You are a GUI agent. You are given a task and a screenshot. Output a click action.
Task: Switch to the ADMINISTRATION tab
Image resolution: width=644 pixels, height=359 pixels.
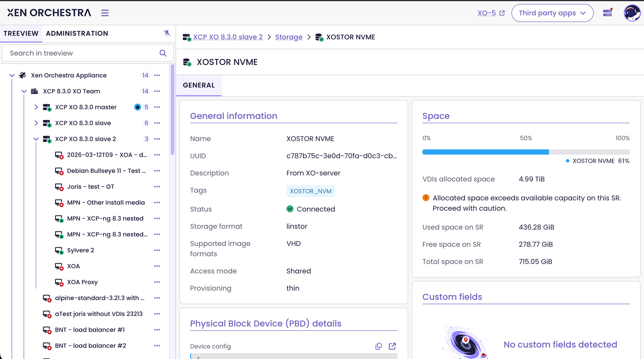(77, 33)
